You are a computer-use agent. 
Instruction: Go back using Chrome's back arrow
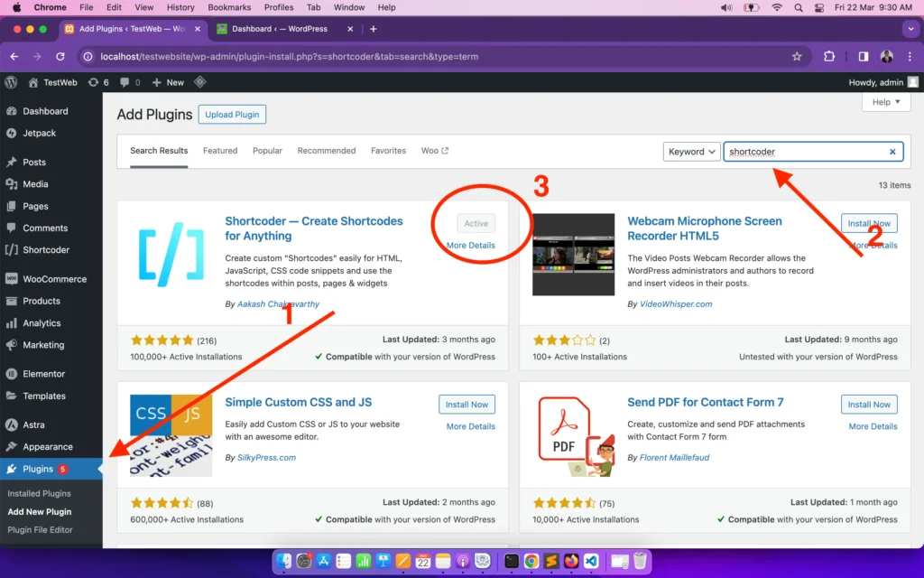pos(14,57)
